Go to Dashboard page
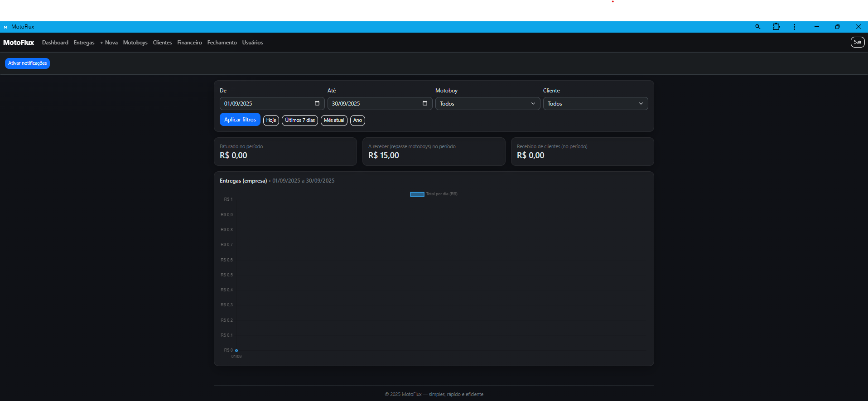Viewport: 868px width, 401px height. 55,43
